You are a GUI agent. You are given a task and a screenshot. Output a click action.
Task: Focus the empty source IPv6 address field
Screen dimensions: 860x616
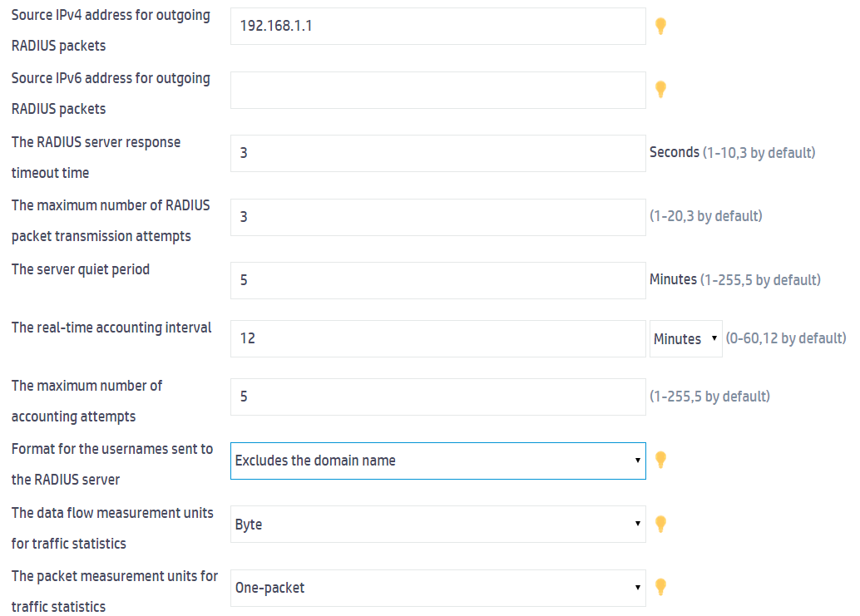[x=437, y=90]
